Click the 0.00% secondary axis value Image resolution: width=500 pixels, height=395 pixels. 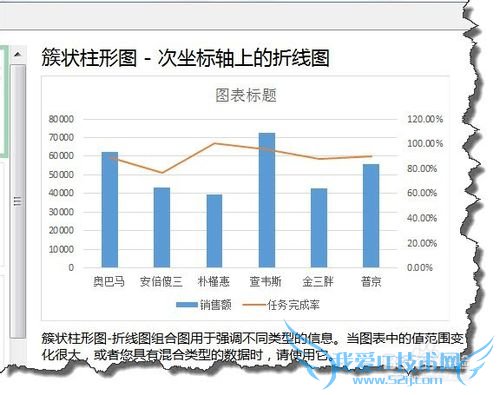click(420, 268)
